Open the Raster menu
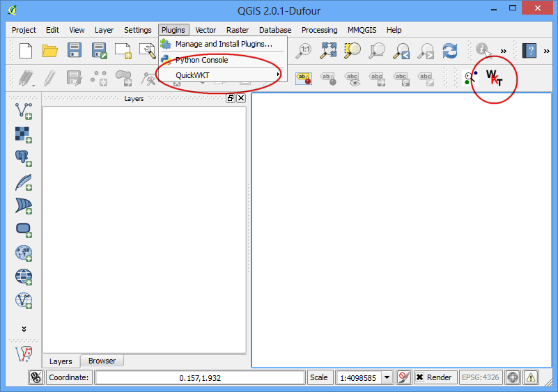558x392 pixels. point(238,30)
